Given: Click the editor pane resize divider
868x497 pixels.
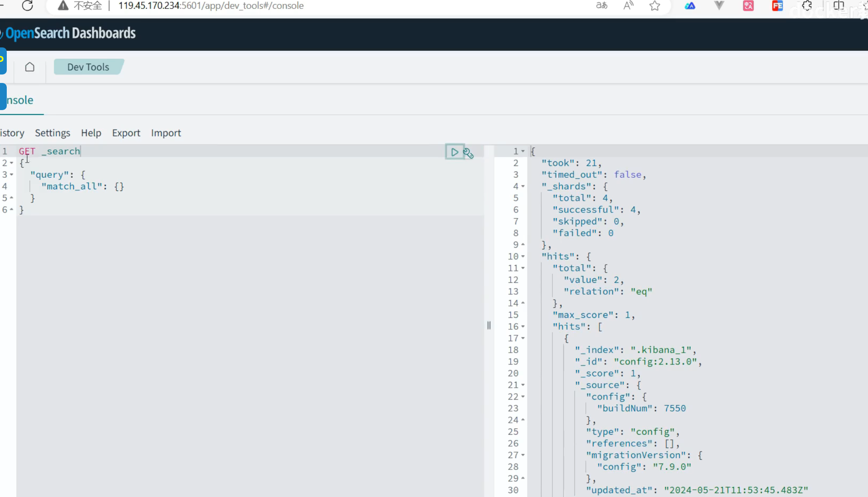Looking at the screenshot, I should pyautogui.click(x=489, y=325).
